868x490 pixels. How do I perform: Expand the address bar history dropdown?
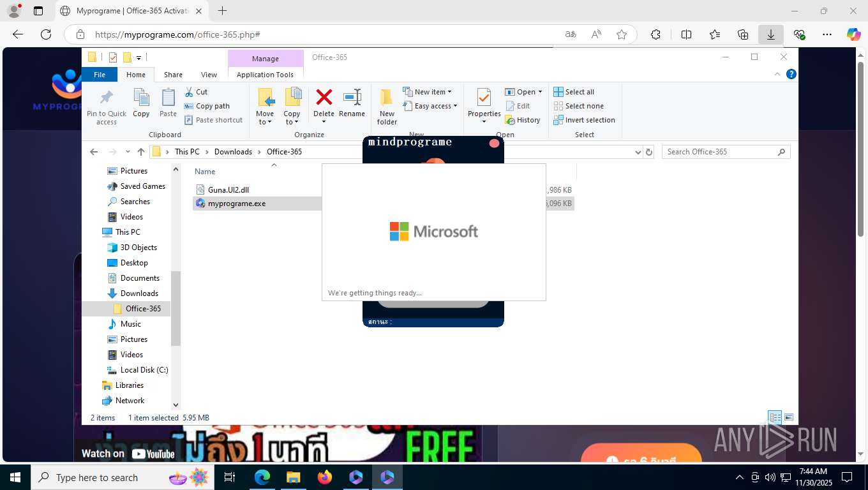coord(638,152)
